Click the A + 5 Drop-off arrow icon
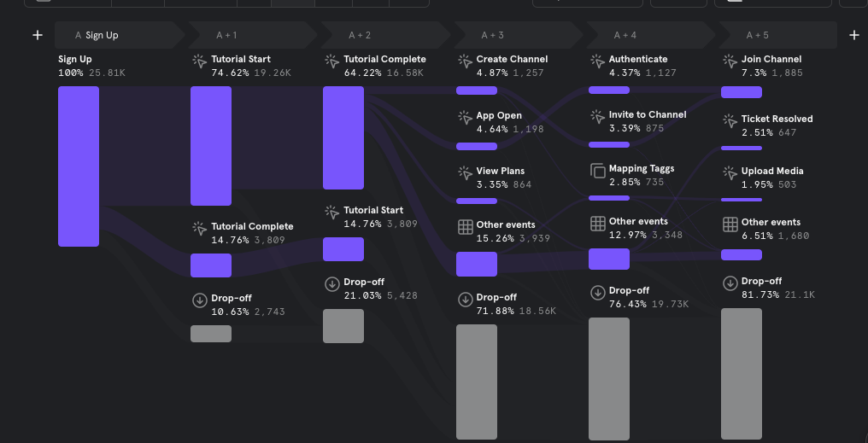The height and width of the screenshot is (443, 868). click(x=730, y=283)
